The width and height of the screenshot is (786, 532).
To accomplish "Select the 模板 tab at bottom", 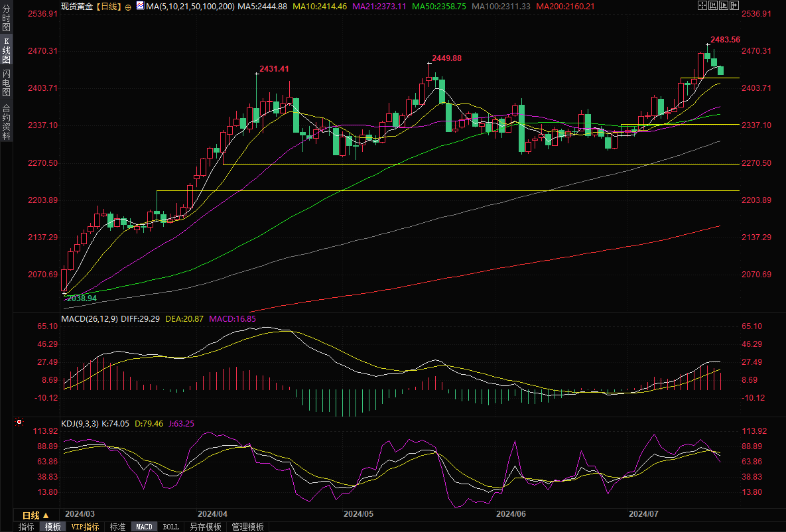I will click(x=52, y=527).
